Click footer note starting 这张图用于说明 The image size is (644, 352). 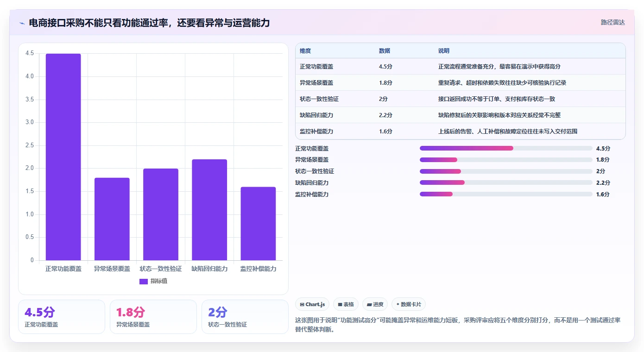coord(458,325)
